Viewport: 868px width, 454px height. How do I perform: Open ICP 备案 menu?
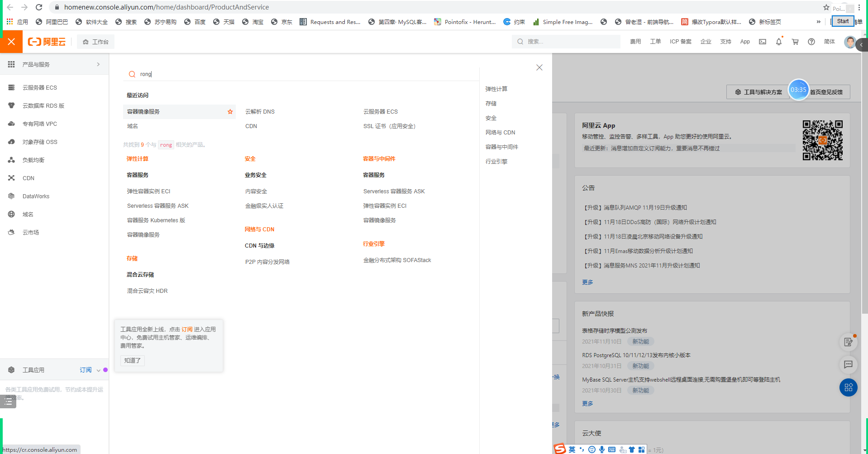(681, 42)
